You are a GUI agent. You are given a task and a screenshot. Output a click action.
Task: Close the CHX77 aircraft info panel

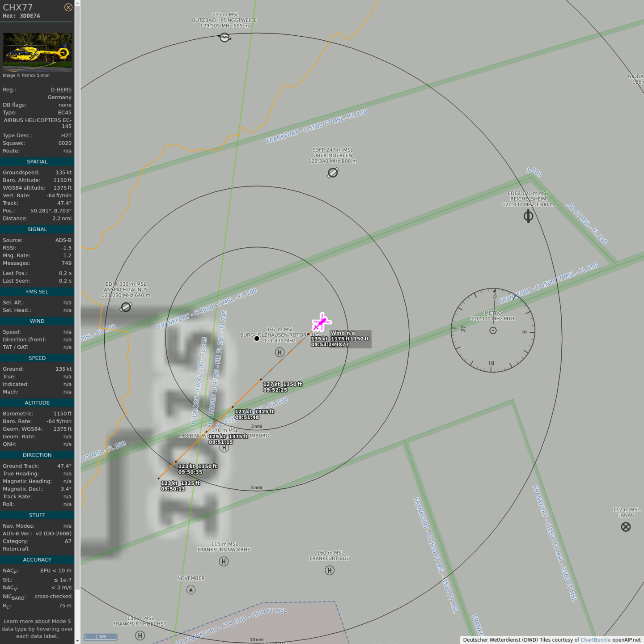(x=68, y=7)
